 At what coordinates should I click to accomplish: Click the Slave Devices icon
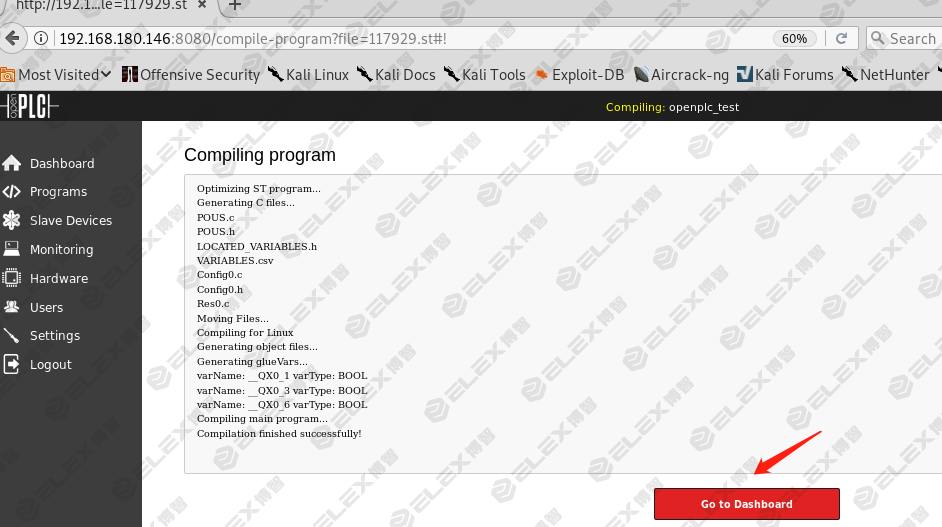[12, 220]
